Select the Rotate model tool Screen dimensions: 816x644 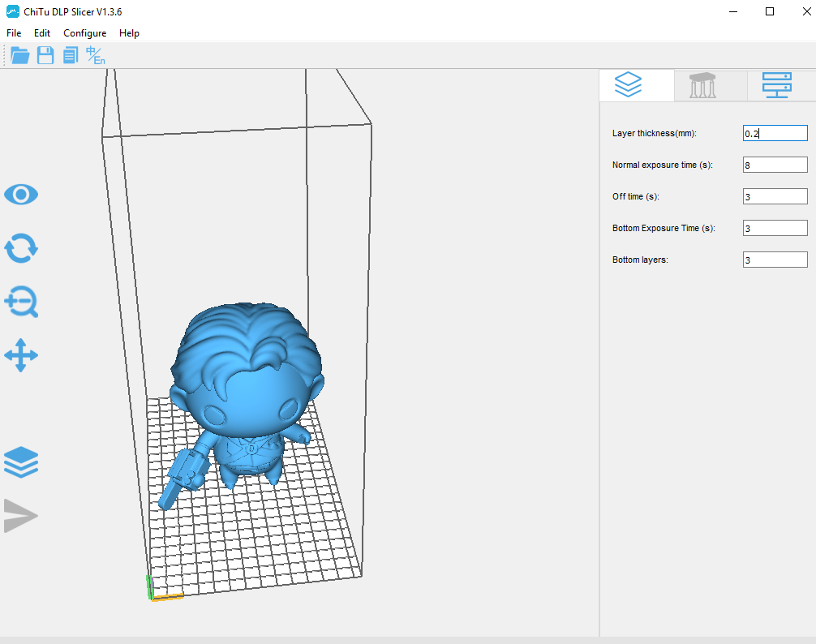point(21,248)
